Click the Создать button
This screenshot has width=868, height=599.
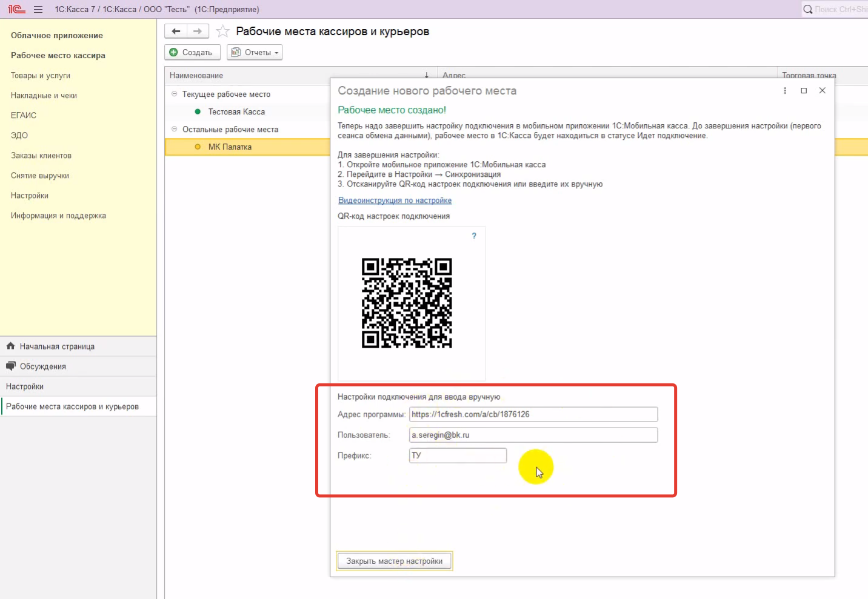point(192,52)
